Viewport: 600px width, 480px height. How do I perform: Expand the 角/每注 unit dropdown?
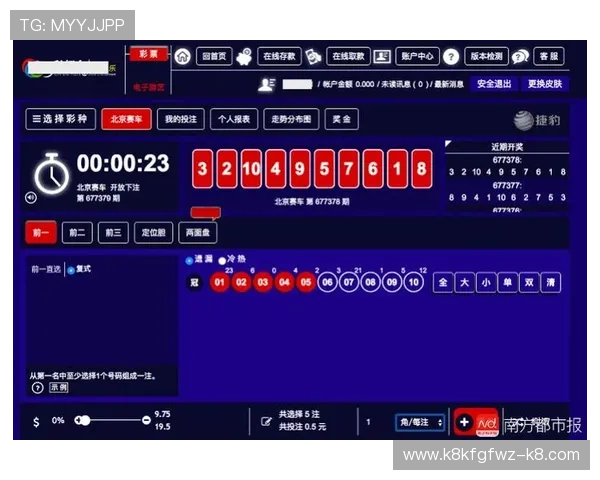pos(420,422)
